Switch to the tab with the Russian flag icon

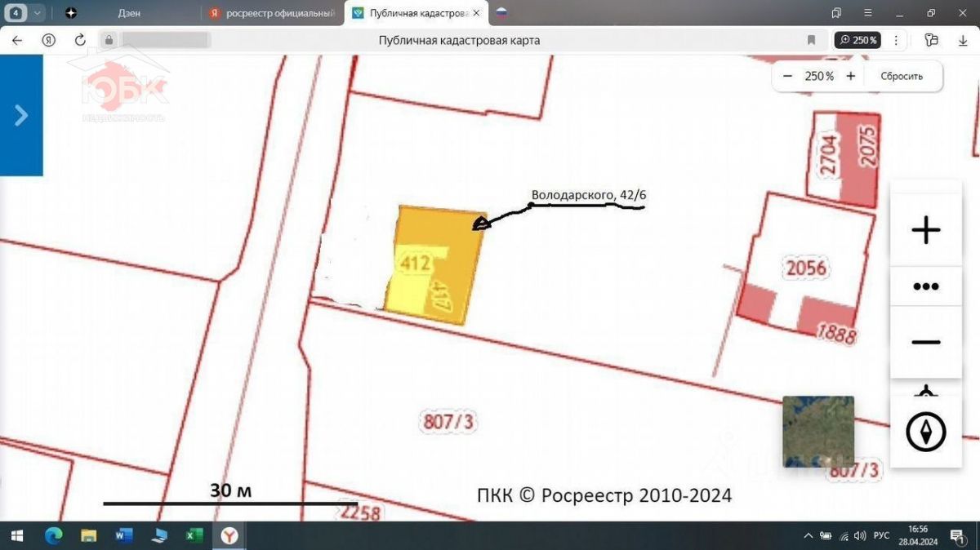click(501, 13)
